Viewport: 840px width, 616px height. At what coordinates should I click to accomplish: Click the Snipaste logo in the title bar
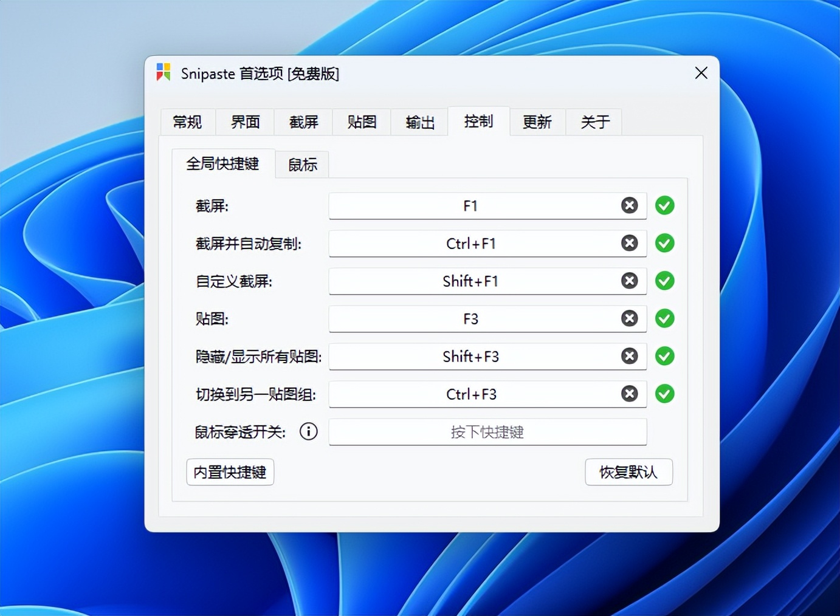click(162, 72)
